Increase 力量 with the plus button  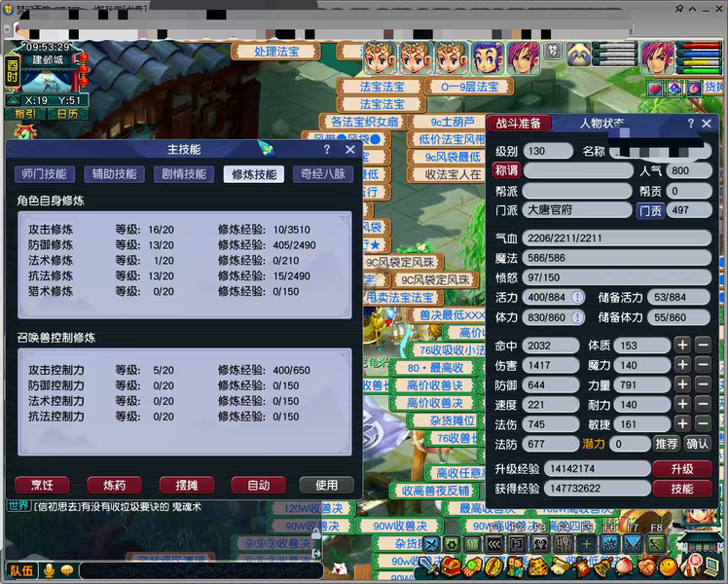point(682,384)
